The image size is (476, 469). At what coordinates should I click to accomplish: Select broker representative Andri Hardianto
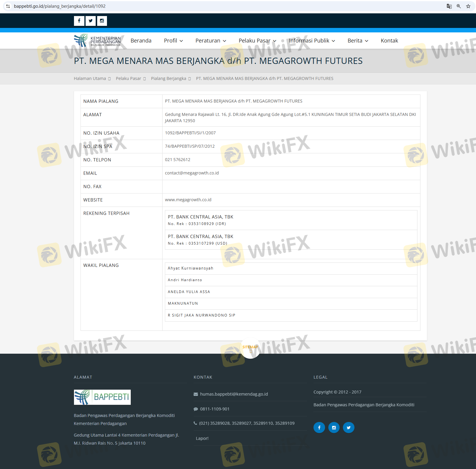[x=185, y=280]
